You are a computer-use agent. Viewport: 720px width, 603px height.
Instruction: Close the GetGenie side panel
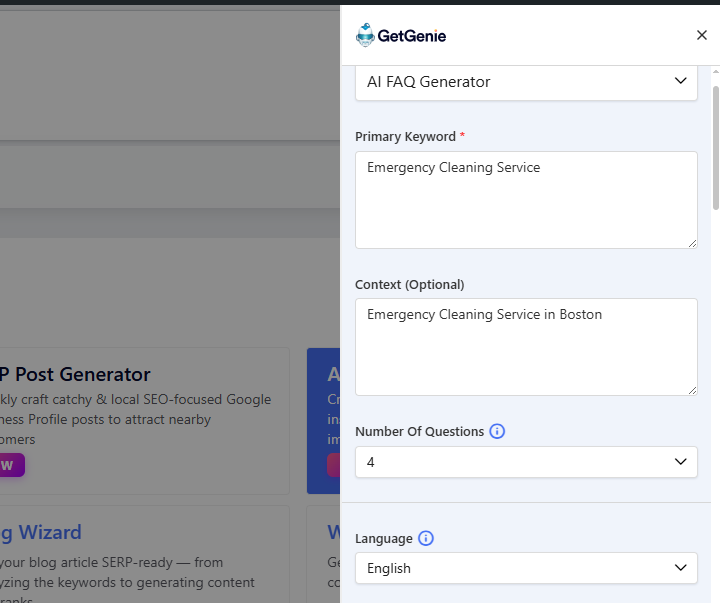pyautogui.click(x=702, y=35)
